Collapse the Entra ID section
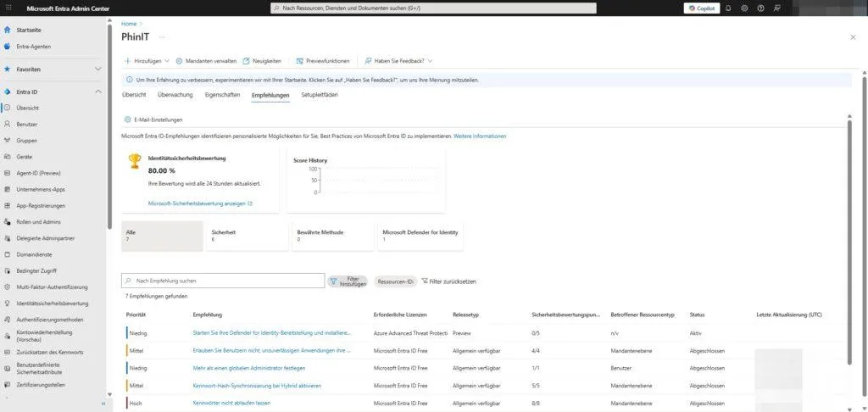Viewport: 868px width, 412px height. tap(97, 92)
